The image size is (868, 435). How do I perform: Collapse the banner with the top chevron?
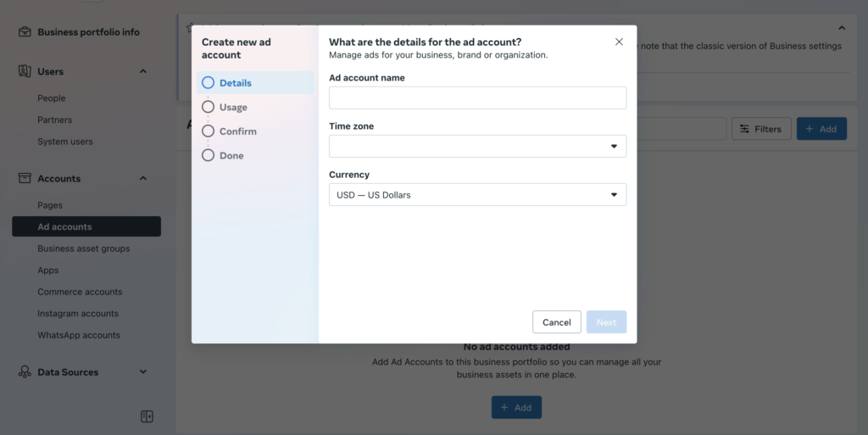click(x=842, y=28)
